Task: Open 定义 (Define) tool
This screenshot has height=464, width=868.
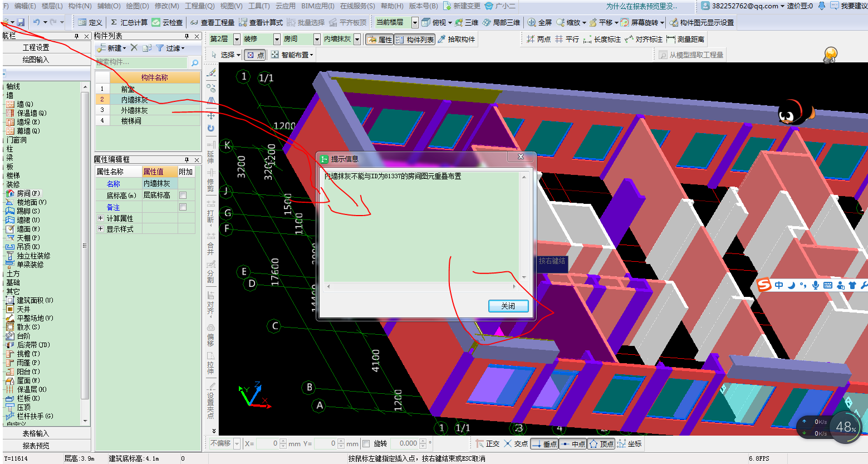Action: pyautogui.click(x=90, y=22)
